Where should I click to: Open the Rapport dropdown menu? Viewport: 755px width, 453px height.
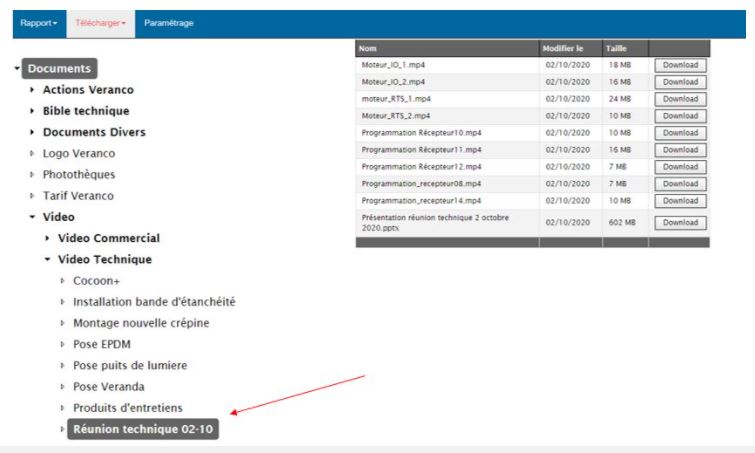[x=39, y=22]
